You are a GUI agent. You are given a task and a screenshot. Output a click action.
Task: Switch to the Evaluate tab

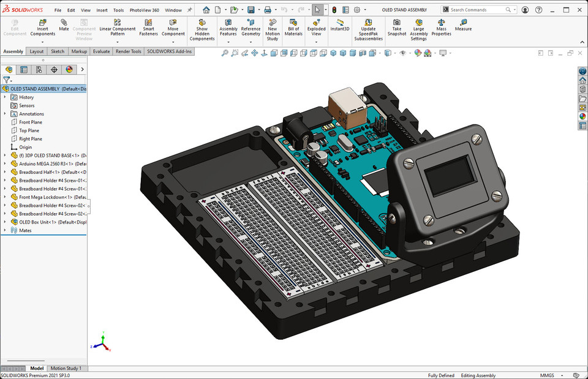[100, 51]
